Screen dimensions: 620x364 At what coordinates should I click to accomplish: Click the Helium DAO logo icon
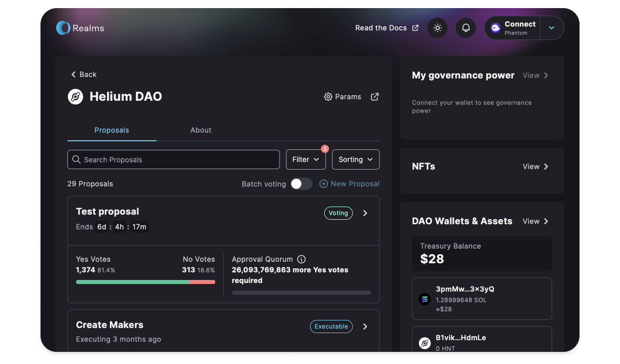click(75, 97)
